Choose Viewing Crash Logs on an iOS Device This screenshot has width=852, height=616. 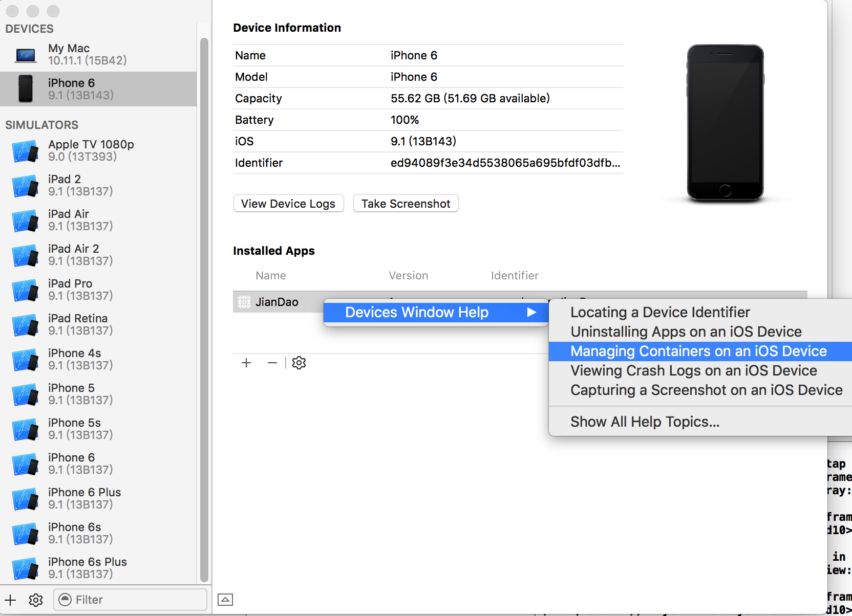coord(700,370)
